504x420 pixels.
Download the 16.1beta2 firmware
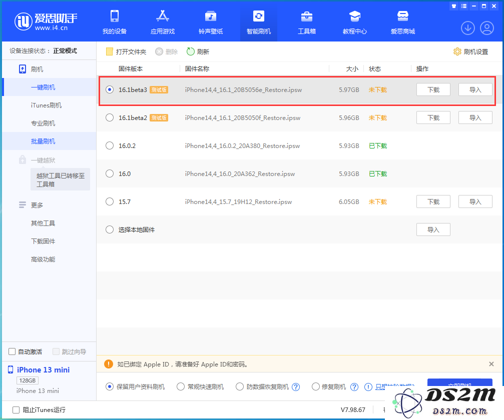[433, 117]
